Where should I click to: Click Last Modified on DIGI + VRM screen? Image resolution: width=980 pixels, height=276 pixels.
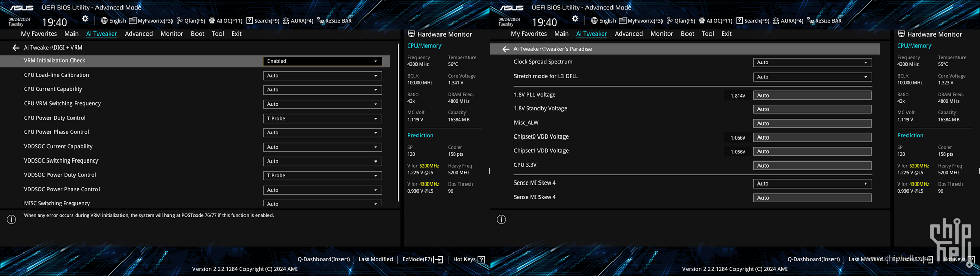[x=376, y=260]
